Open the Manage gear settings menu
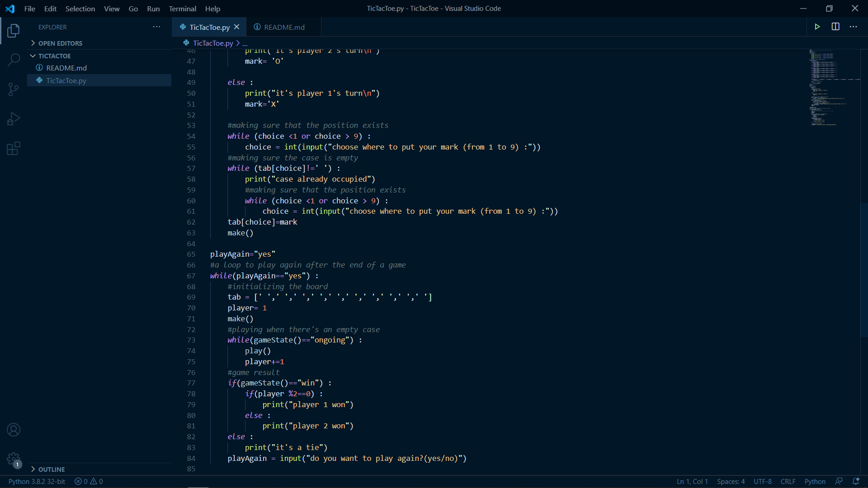This screenshot has height=488, width=868. 14,460
